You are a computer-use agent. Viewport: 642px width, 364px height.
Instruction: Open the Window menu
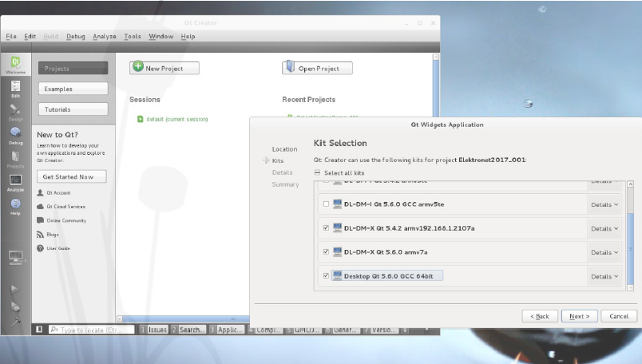(x=161, y=36)
